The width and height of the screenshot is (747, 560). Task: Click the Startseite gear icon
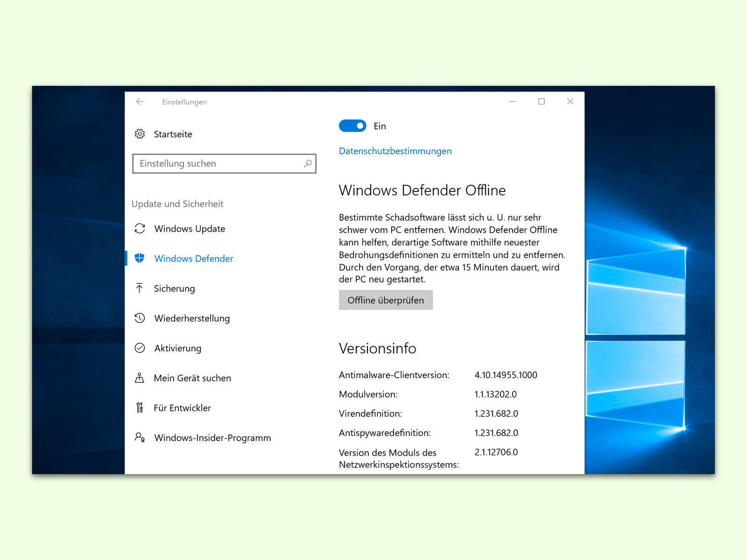coord(140,134)
